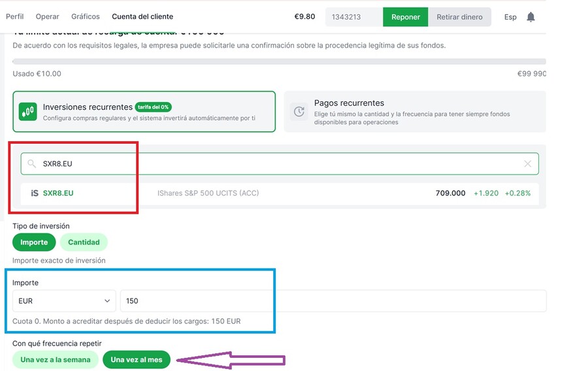Click the 709.000 price value
Image resolution: width=588 pixels, height=371 pixels.
(x=450, y=193)
